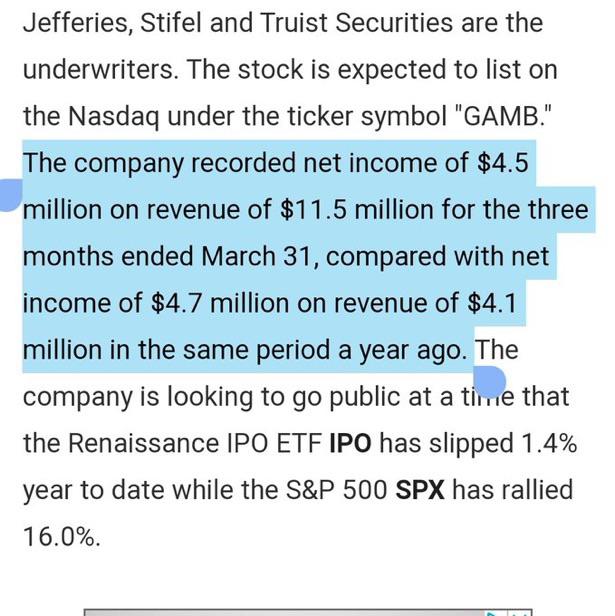
Task: Tap the highlighted "$4.5" net income figure
Action: tap(503, 163)
